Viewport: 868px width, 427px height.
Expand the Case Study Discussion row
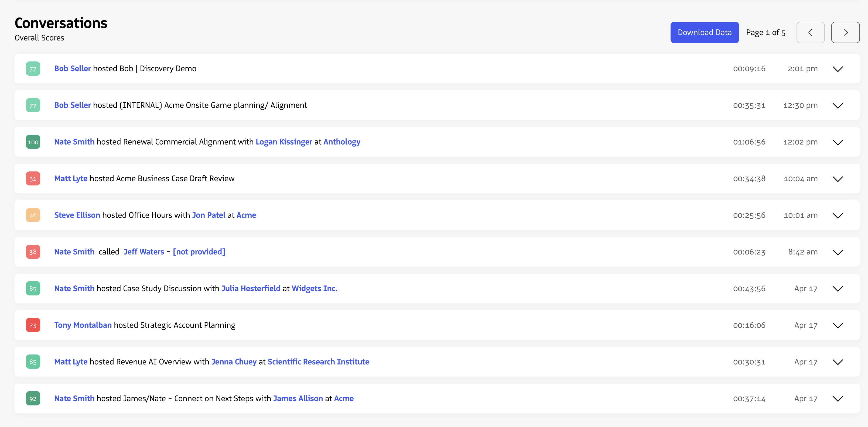[837, 289]
